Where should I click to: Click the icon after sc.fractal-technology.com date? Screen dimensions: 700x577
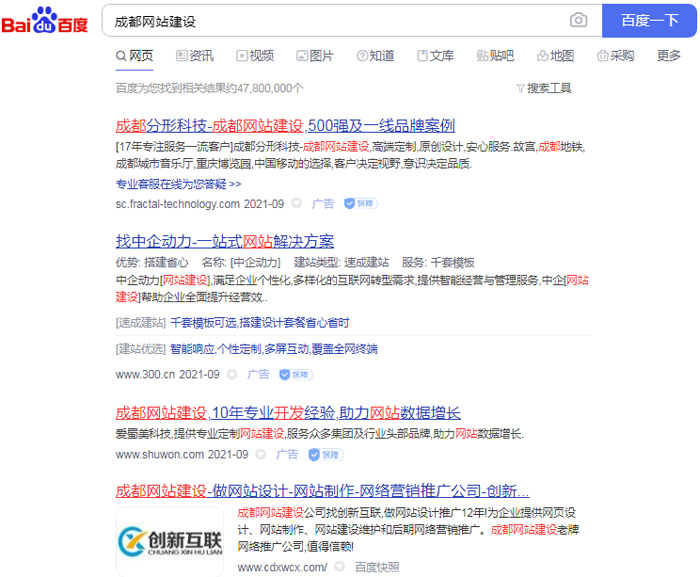(x=296, y=203)
